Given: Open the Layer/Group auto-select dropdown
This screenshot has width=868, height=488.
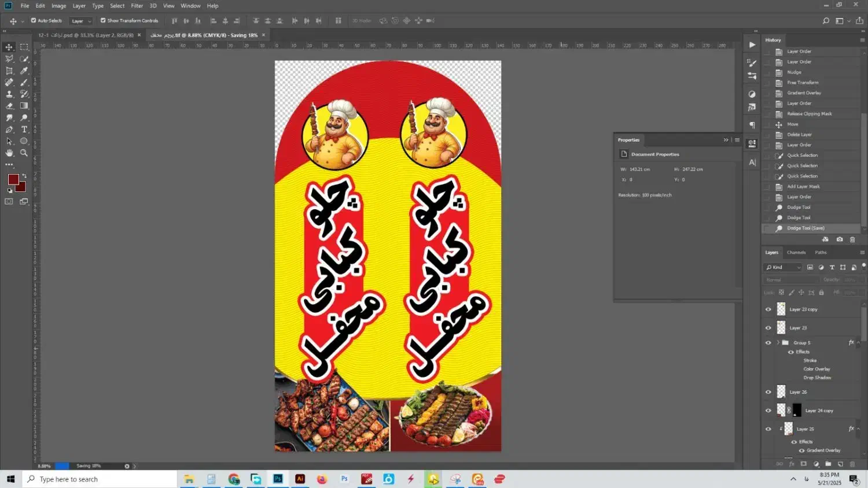Looking at the screenshot, I should pos(81,21).
